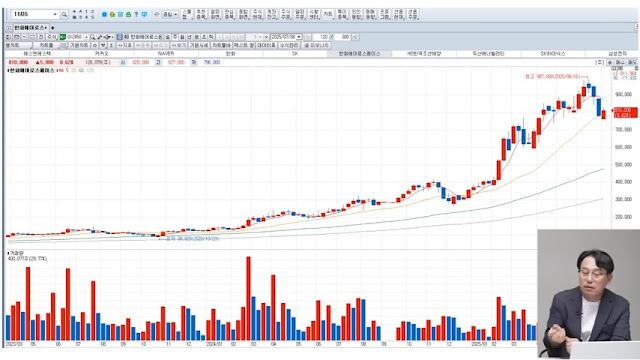Screen dimensions: 640x360
Task: Open the 한화에어로스 tab dropdown arrow
Action: click(46, 28)
